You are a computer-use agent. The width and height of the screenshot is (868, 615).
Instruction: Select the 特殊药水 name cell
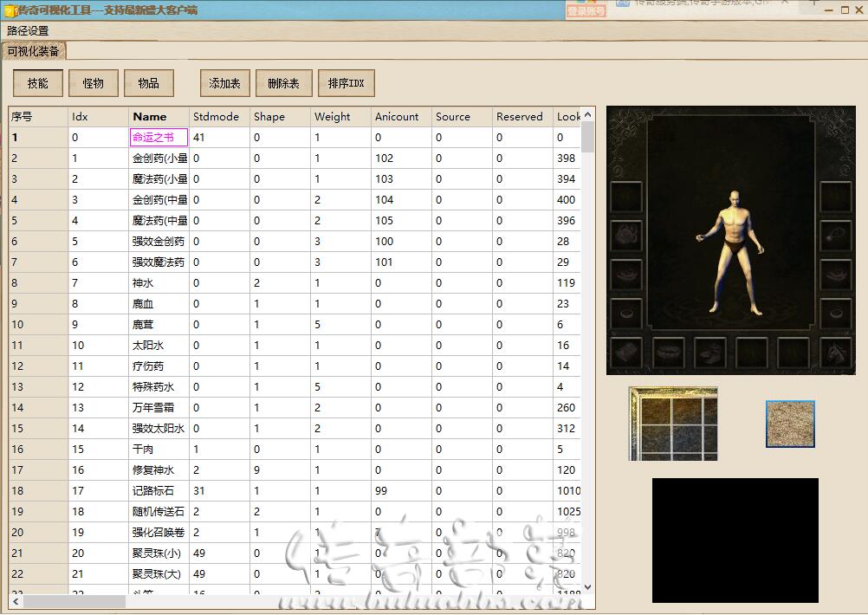(159, 387)
